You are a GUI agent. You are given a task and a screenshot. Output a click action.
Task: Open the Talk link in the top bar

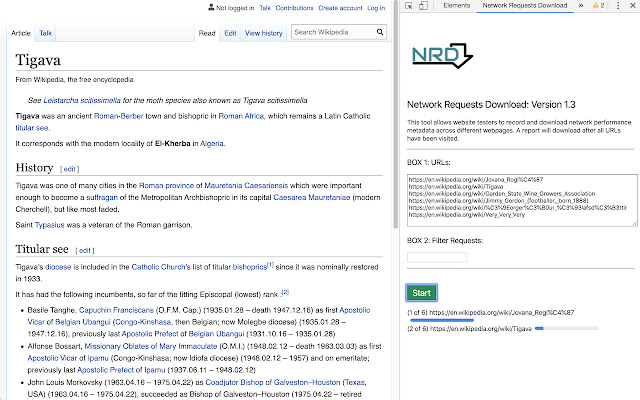[x=265, y=8]
